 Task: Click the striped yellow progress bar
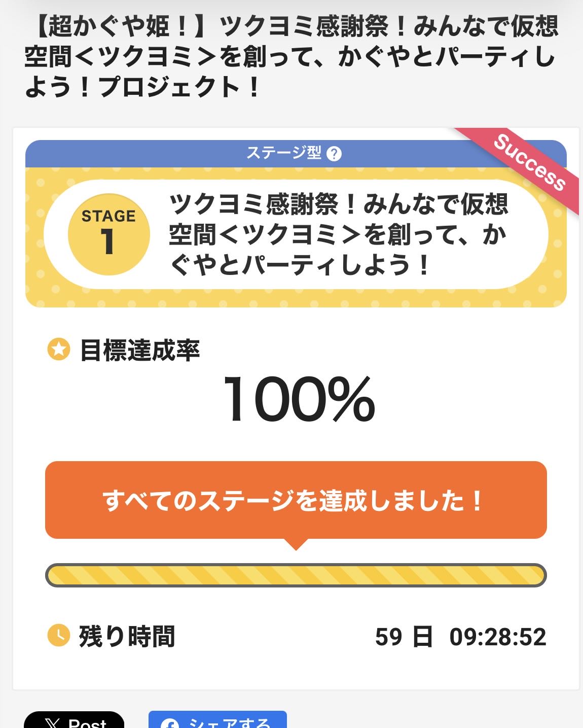[296, 575]
